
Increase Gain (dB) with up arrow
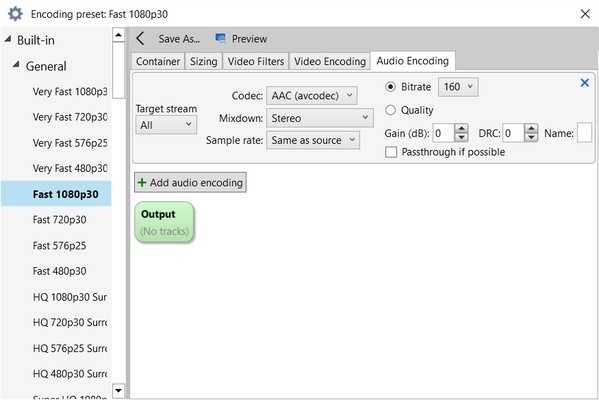pyautogui.click(x=461, y=128)
